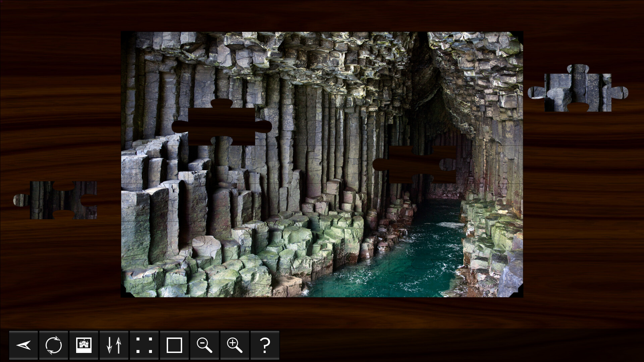The height and width of the screenshot is (362, 644).
Task: Toggle edge-pieces-only mode with the square outline icon
Action: (174, 345)
